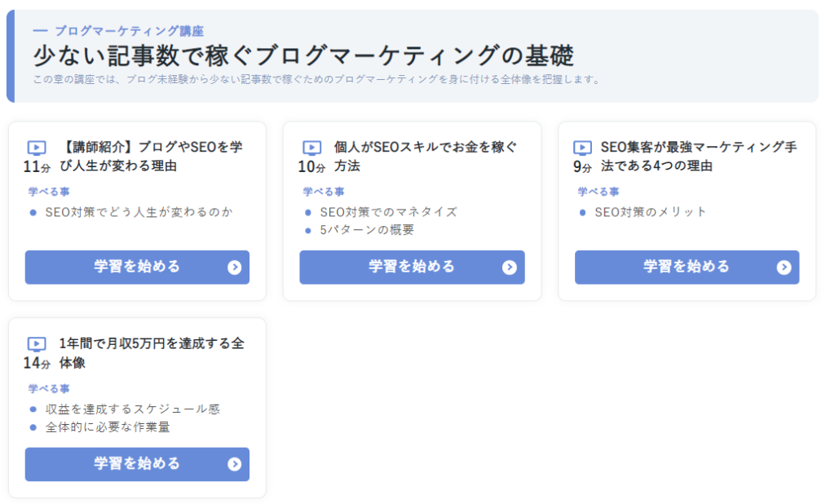The width and height of the screenshot is (835, 504).
Task: Click heading 少ない記事数で稼ぐブログマーケティングの基礎
Action: [x=303, y=55]
